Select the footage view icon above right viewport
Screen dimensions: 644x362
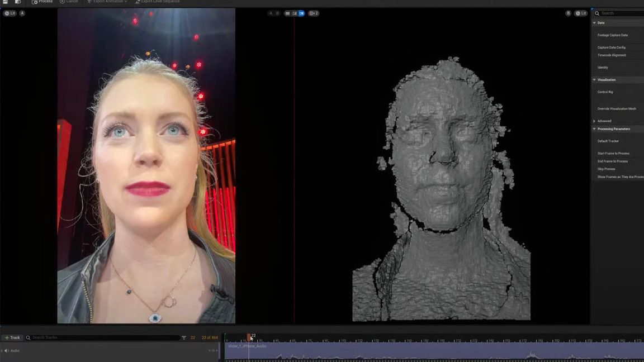click(x=295, y=13)
